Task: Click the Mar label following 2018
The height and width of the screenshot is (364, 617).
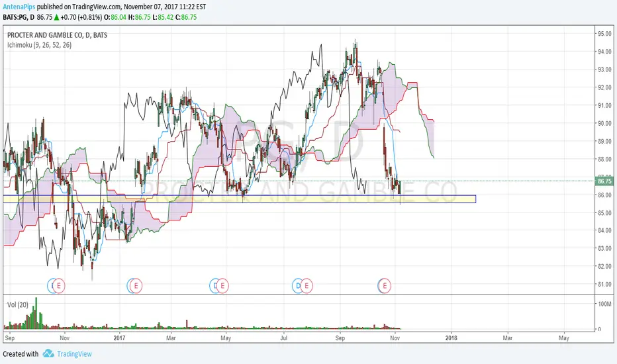Action: [x=508, y=338]
